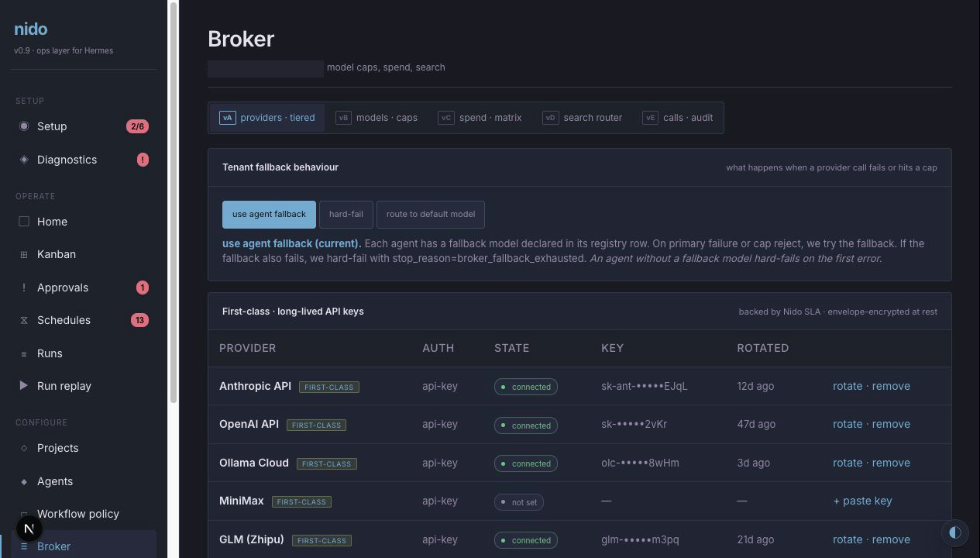The image size is (980, 558).
Task: Remove the GLM (Zhipu) key
Action: click(891, 539)
